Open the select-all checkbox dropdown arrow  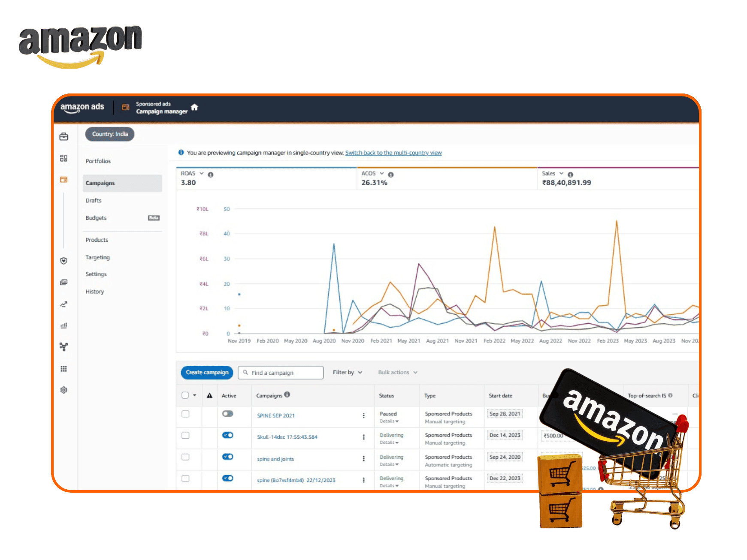tap(195, 395)
